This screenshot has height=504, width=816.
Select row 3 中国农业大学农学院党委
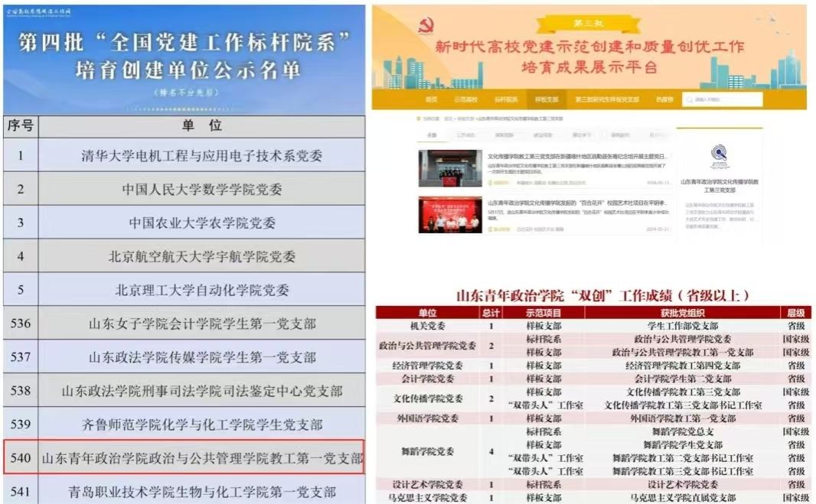click(184, 223)
